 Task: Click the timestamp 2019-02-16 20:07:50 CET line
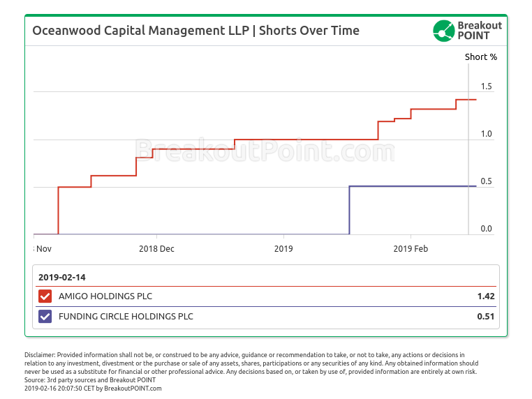[x=93, y=388]
